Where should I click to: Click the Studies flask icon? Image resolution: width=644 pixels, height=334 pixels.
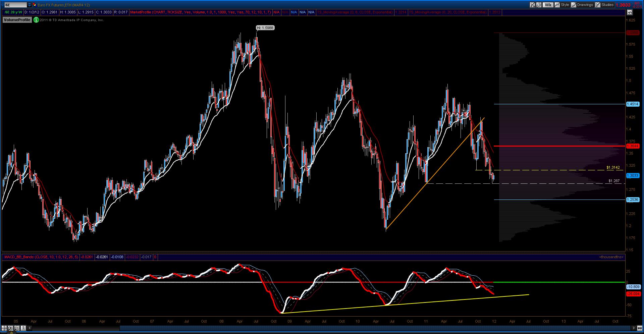[598, 5]
